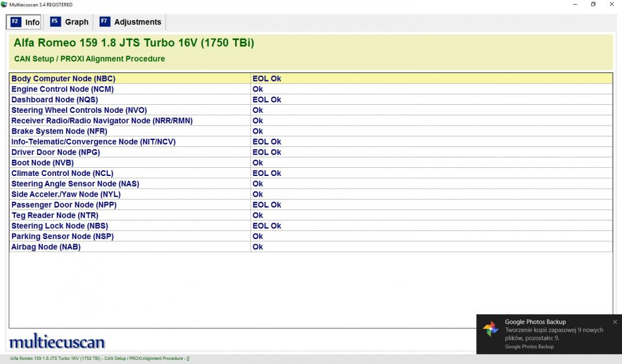Select the Engine Control Node (NCM) row
622x364 pixels.
tap(311, 89)
